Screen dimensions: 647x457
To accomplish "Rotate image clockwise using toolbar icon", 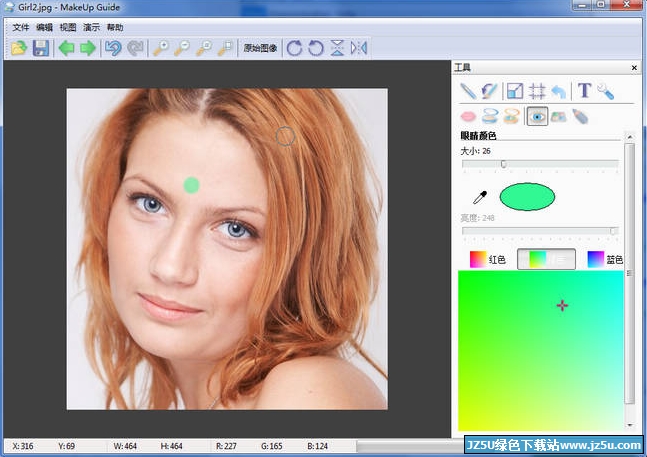I will click(293, 48).
